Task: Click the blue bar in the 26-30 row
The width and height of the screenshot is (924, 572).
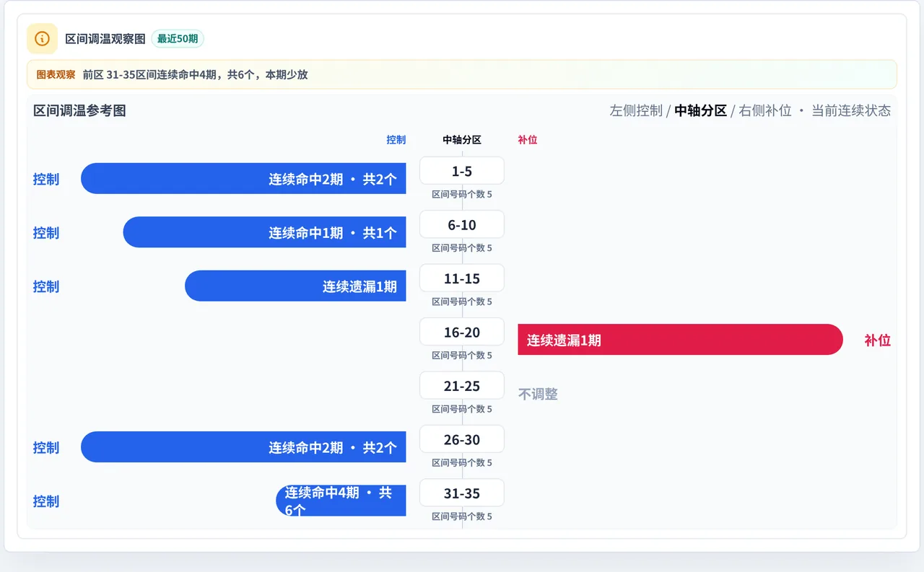Action: pos(243,447)
